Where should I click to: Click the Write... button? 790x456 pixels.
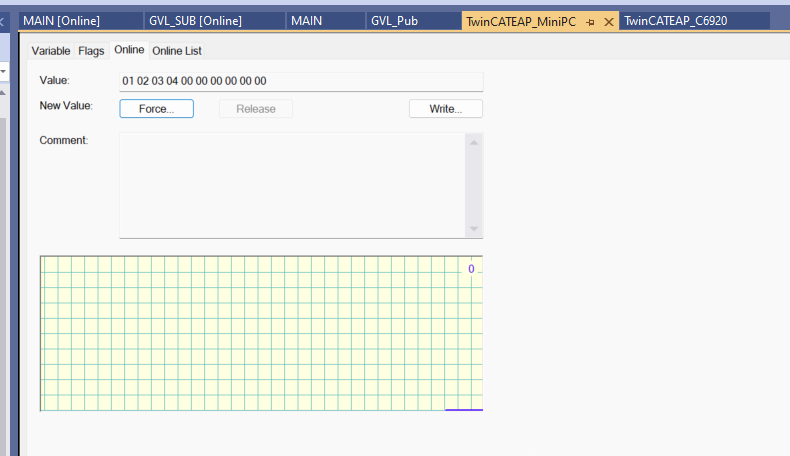[446, 109]
